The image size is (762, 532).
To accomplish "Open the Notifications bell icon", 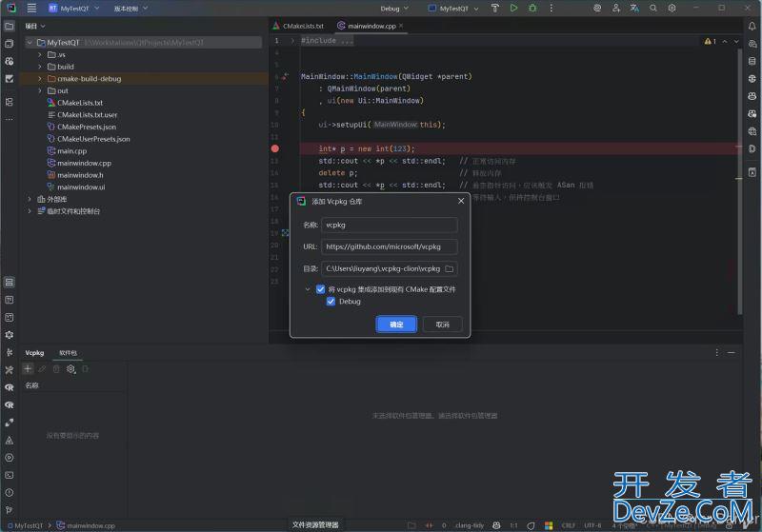I will point(752,27).
